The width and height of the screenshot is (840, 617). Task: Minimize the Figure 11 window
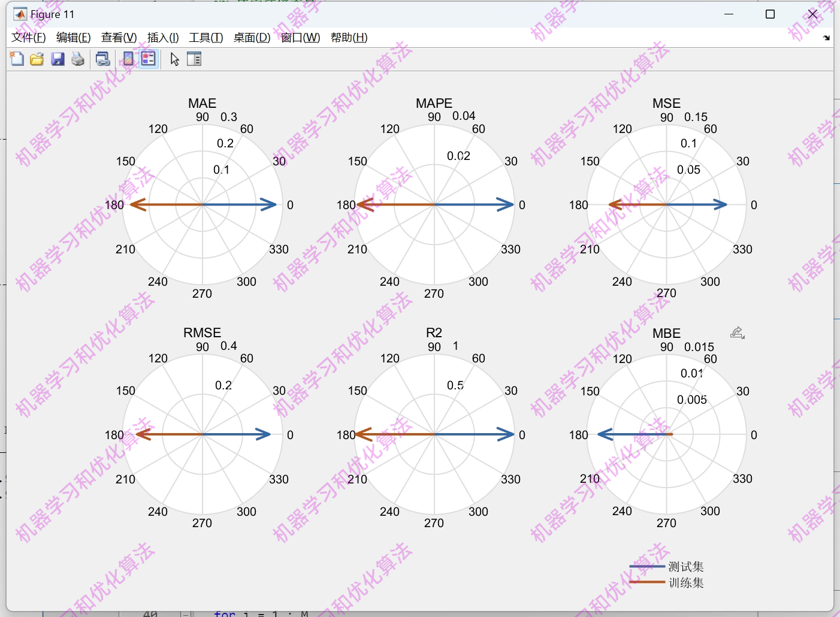click(x=729, y=14)
